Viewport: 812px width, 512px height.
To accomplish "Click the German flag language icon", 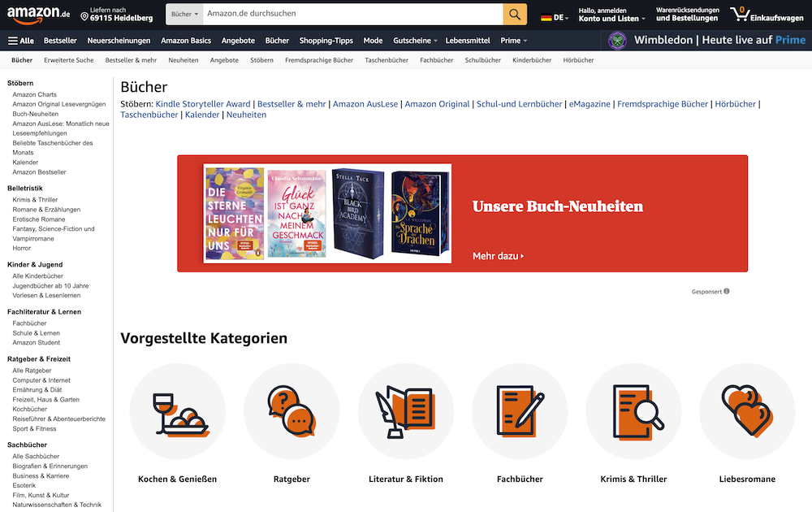I will click(546, 18).
